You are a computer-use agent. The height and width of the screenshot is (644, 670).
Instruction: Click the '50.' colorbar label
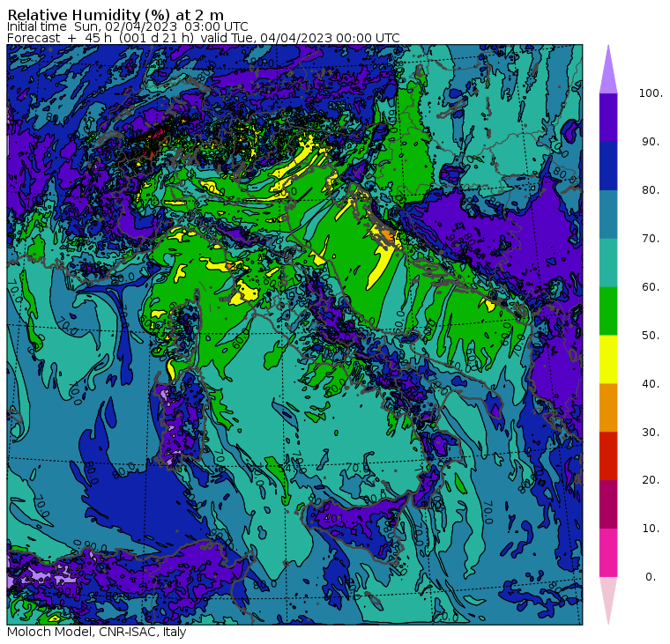pos(651,336)
